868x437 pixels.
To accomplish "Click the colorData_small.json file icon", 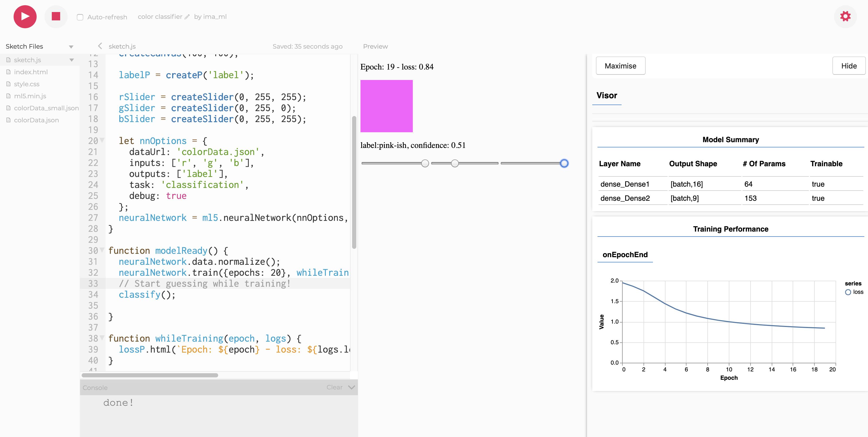I will point(8,108).
